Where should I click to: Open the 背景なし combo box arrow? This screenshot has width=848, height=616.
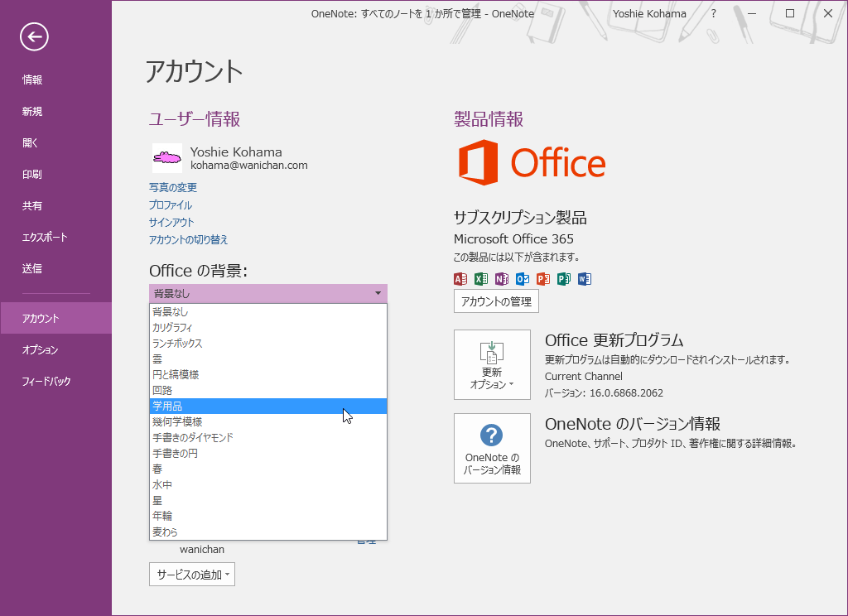coord(378,294)
